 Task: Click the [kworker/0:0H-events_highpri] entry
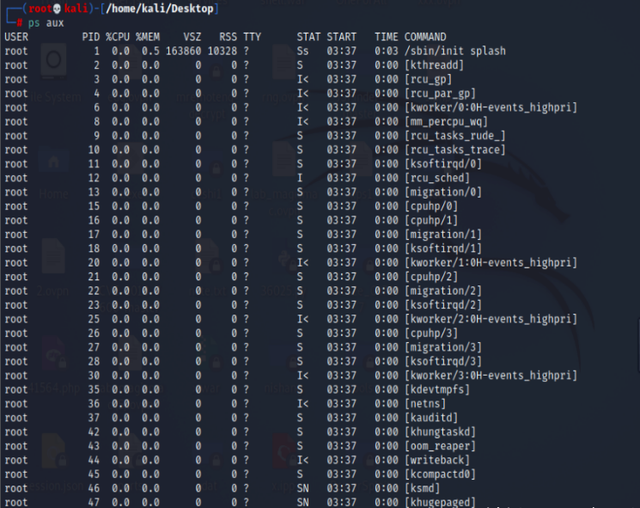coord(491,108)
